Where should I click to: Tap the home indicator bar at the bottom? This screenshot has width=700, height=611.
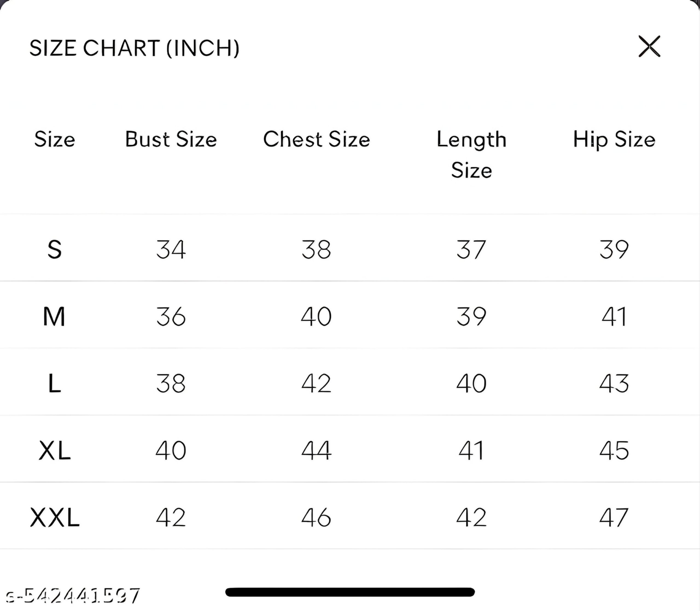pos(350,592)
